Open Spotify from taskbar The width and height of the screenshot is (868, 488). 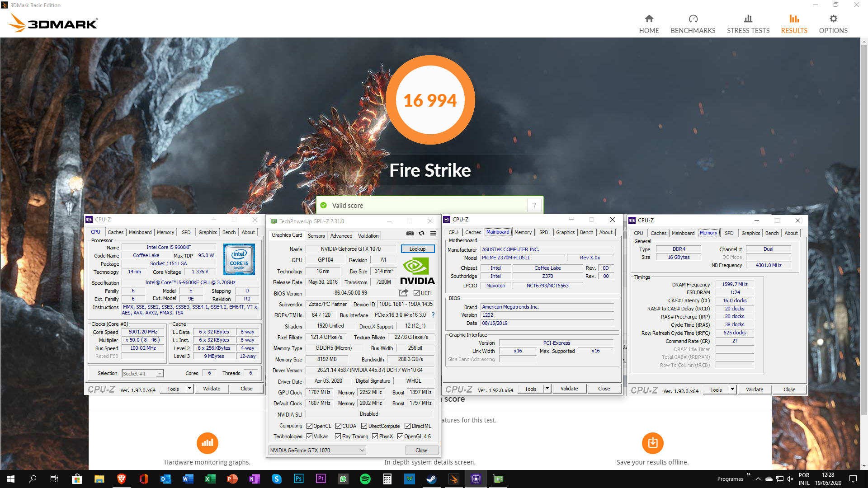coord(365,479)
